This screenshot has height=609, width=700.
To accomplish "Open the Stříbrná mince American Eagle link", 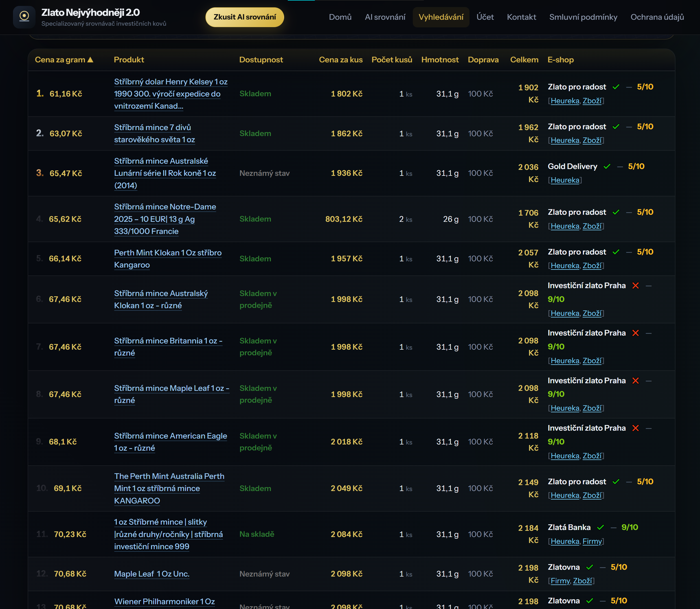I will pos(171,442).
